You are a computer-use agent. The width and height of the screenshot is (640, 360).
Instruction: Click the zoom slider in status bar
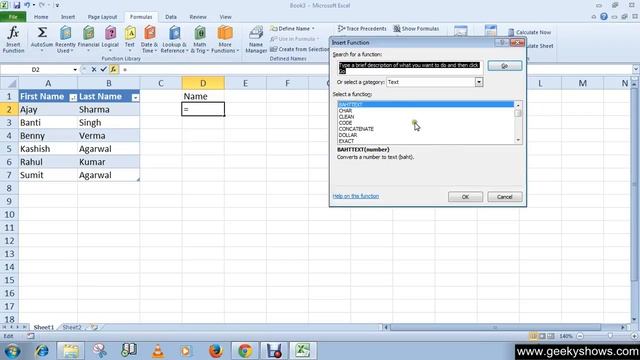click(x=610, y=336)
